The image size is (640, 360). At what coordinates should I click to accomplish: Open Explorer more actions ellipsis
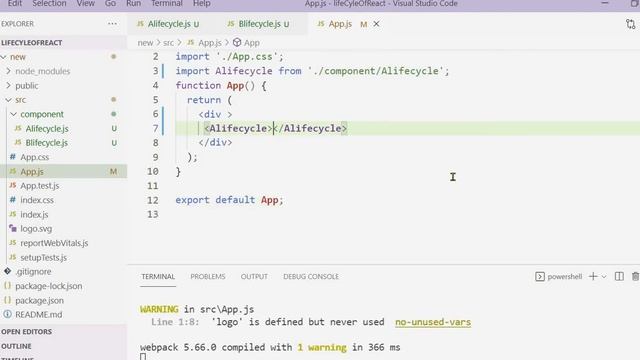point(112,24)
